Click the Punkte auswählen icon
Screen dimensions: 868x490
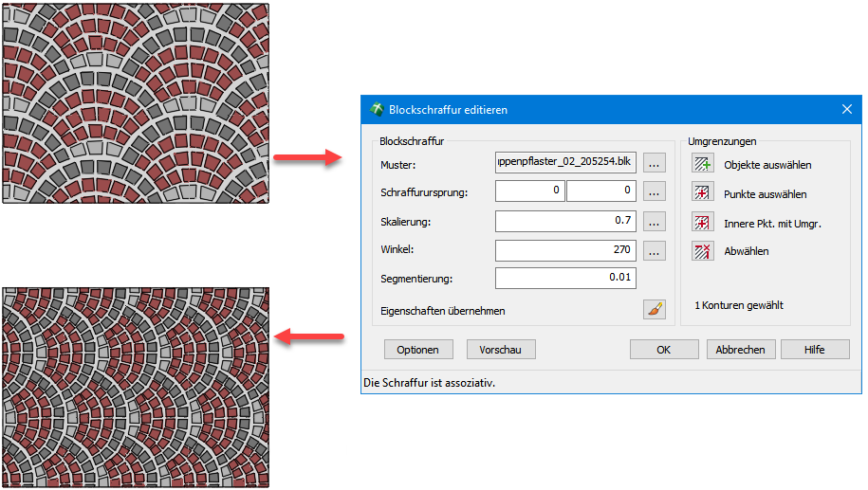pyautogui.click(x=702, y=193)
